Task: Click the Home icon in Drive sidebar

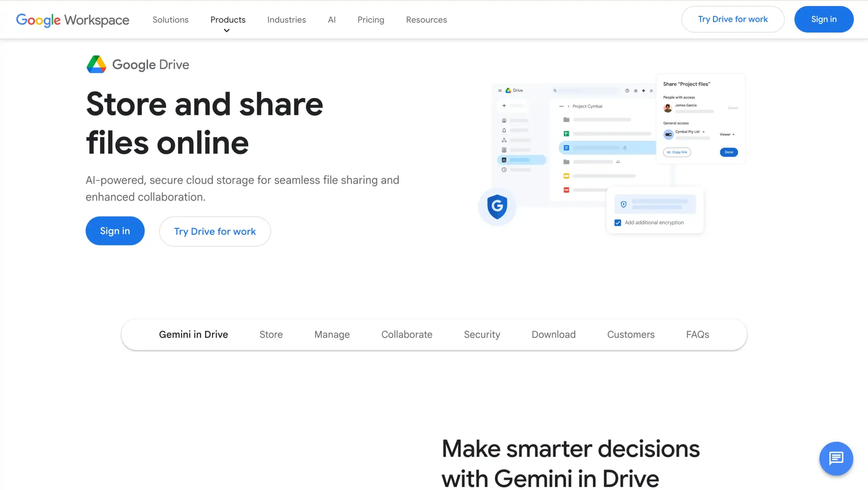Action: click(x=504, y=120)
